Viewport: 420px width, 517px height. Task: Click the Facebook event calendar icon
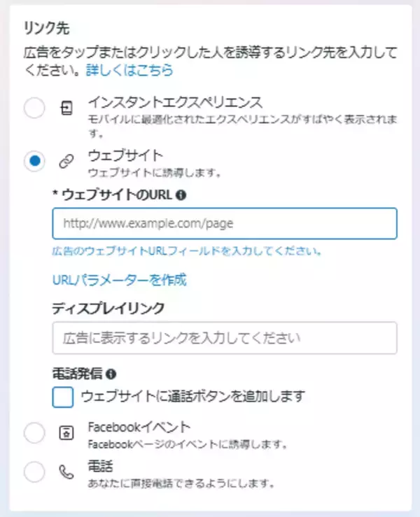(x=66, y=434)
